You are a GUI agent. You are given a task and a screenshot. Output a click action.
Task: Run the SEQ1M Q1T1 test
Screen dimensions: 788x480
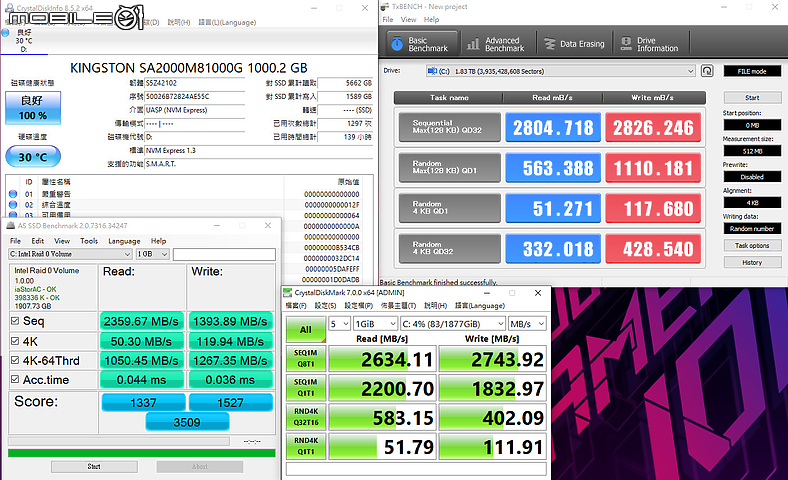306,388
